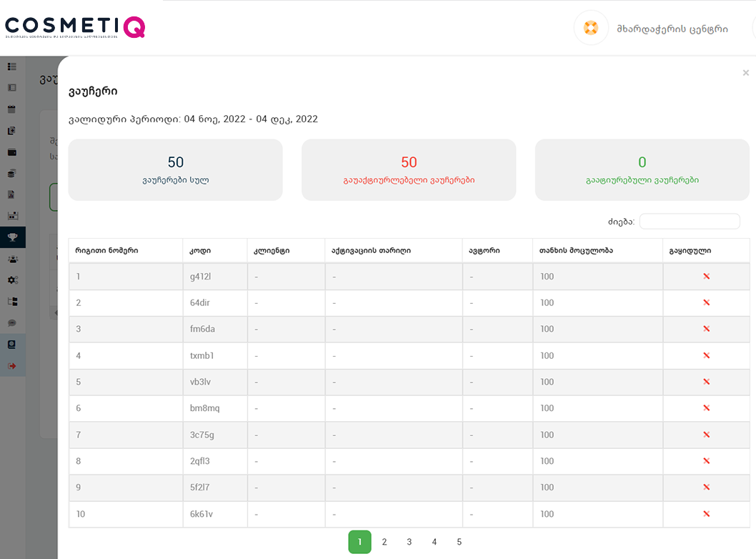Jump to page 5 of vouchers
Viewport: 756px width, 559px height.
pos(459,542)
